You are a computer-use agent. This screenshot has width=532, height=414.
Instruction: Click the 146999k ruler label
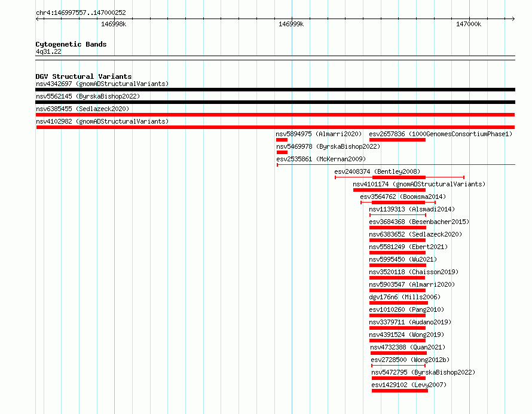click(x=291, y=24)
